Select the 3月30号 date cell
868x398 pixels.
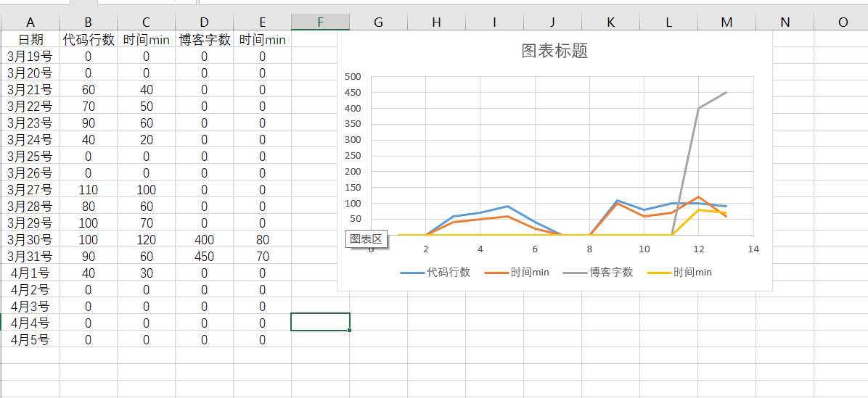30,239
